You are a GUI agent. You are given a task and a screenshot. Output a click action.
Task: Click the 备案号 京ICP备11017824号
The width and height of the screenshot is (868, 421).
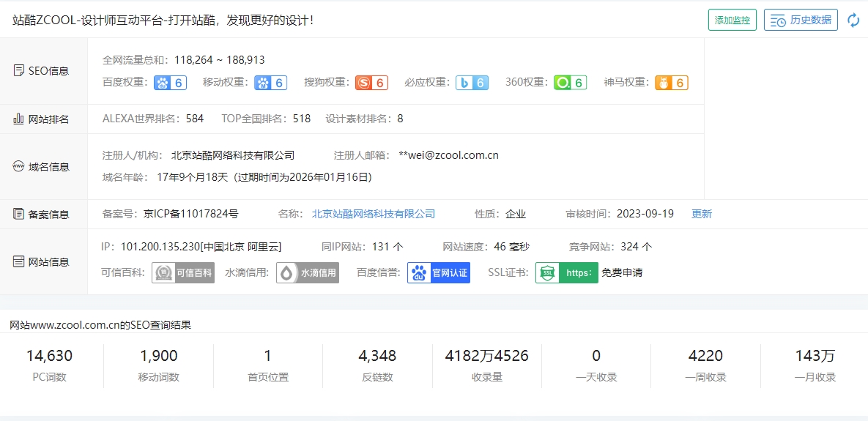coord(190,214)
